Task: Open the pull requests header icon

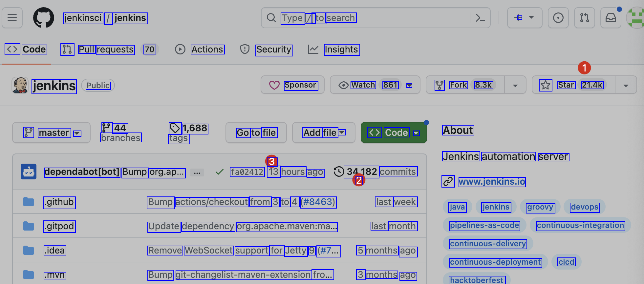Action: [x=584, y=18]
